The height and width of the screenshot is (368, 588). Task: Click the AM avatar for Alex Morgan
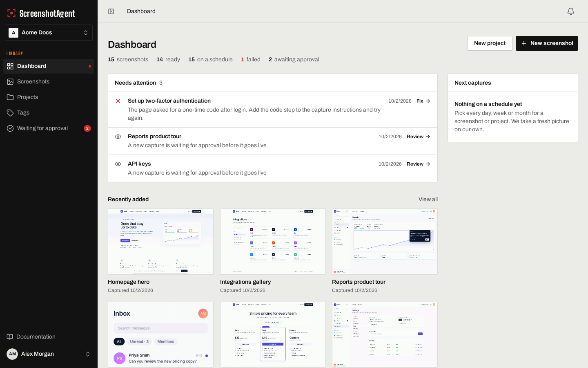click(12, 354)
